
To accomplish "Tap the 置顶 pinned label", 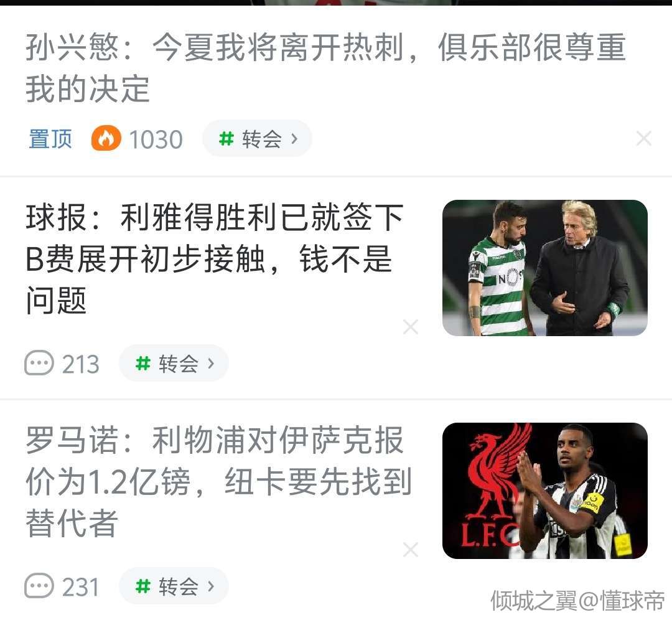I will pyautogui.click(x=50, y=139).
